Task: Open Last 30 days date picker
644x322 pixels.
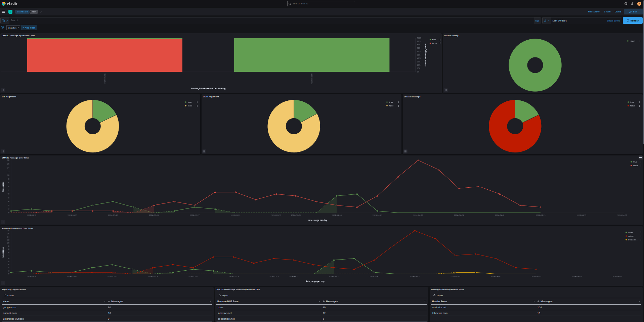Action: tap(559, 20)
